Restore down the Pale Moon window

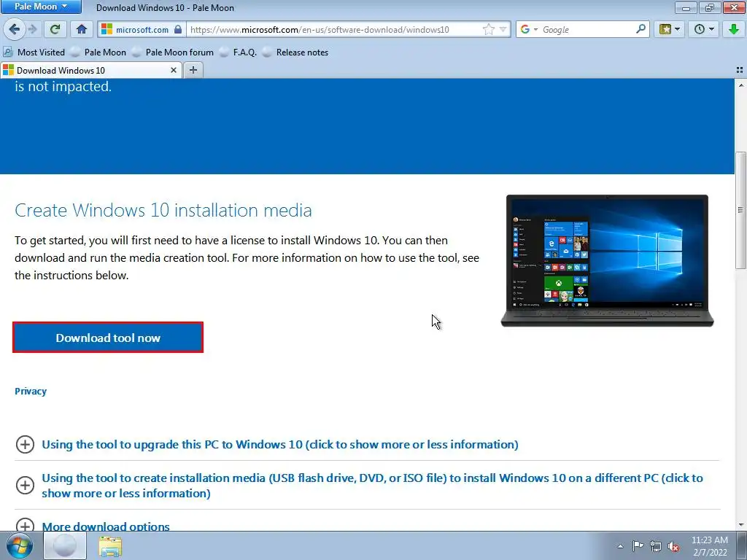coord(709,7)
